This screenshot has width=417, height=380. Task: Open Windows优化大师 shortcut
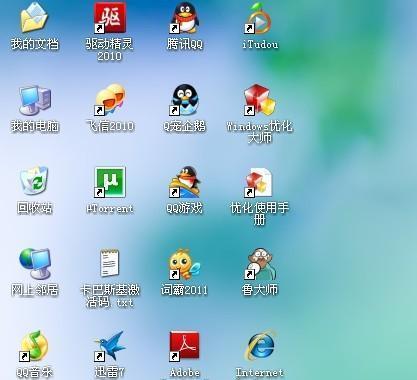260,99
